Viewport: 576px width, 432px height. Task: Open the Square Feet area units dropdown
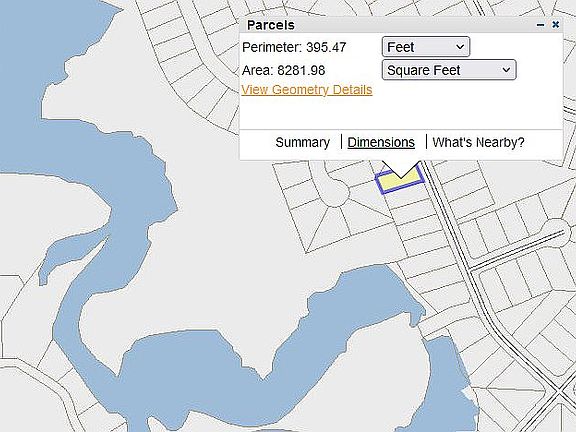[x=449, y=70]
